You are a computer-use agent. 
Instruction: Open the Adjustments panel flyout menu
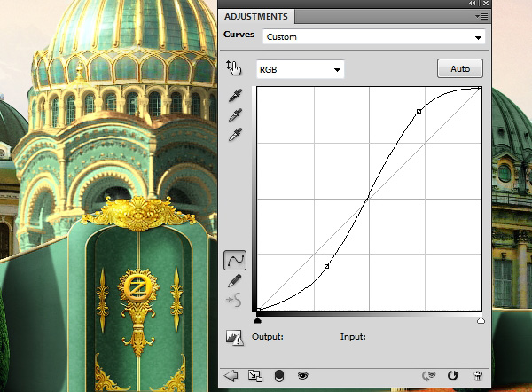[x=481, y=16]
